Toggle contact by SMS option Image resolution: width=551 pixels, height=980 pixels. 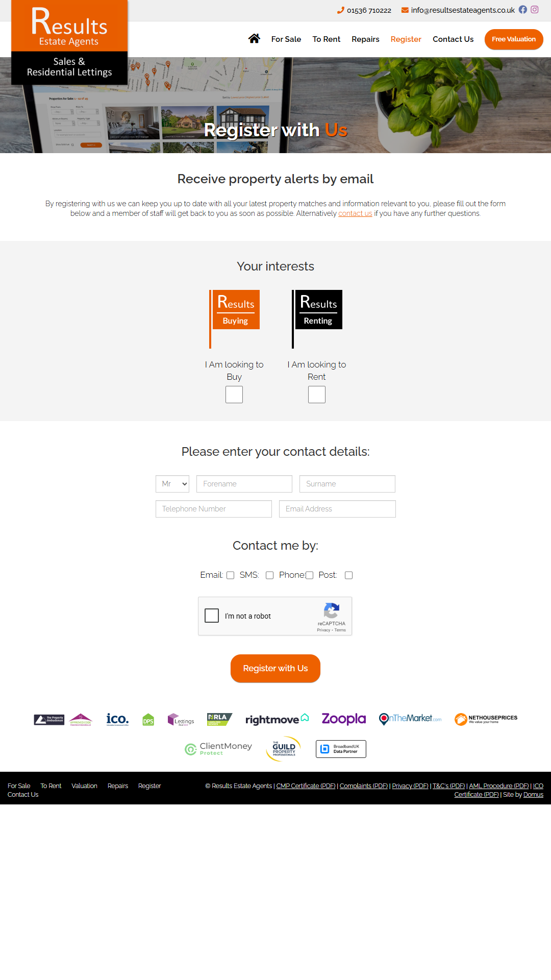click(x=269, y=575)
